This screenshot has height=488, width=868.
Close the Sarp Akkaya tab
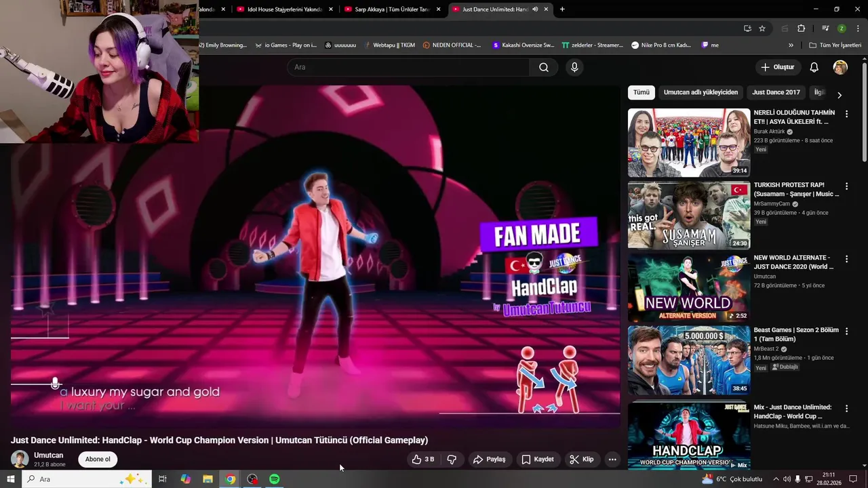[x=439, y=9]
